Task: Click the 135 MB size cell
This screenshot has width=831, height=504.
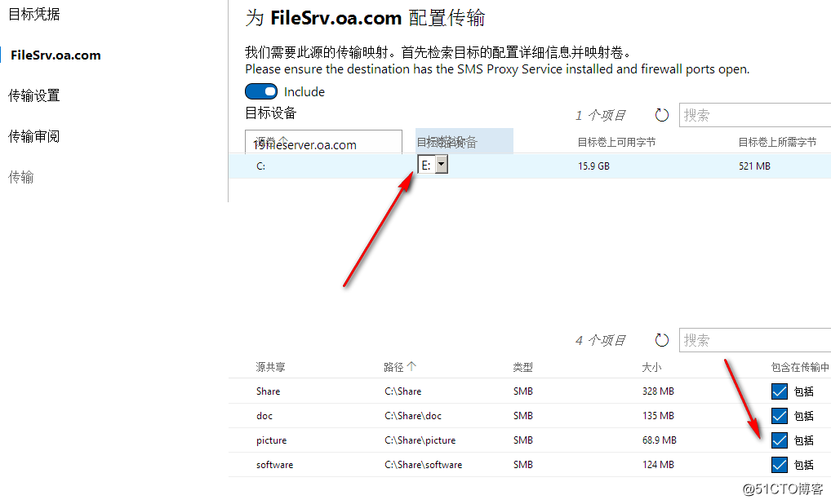Action: point(658,416)
